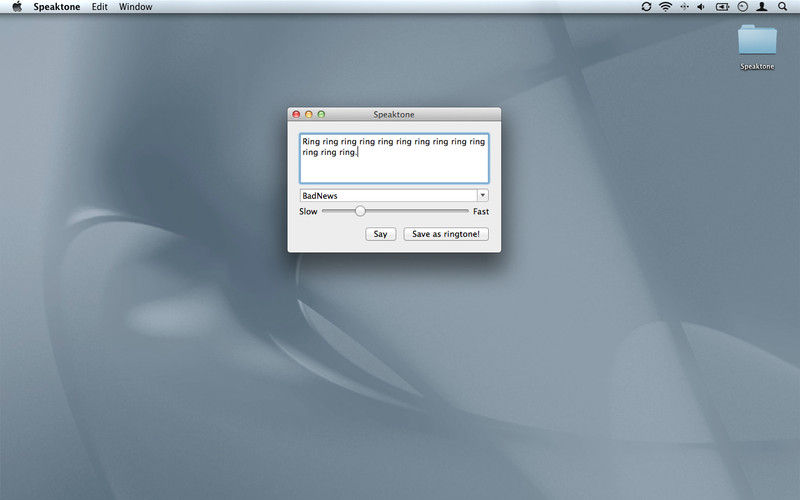Open the Edit menu
The image size is (800, 500).
(99, 7)
